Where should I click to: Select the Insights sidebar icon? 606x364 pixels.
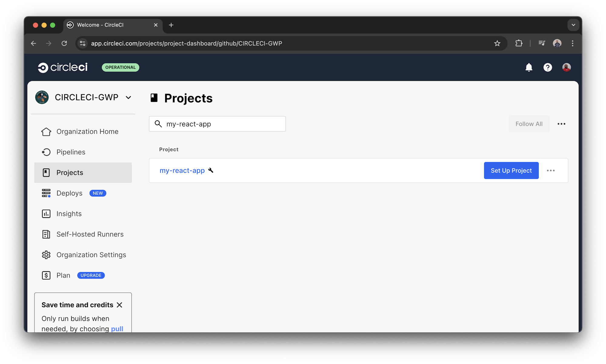coord(46,214)
